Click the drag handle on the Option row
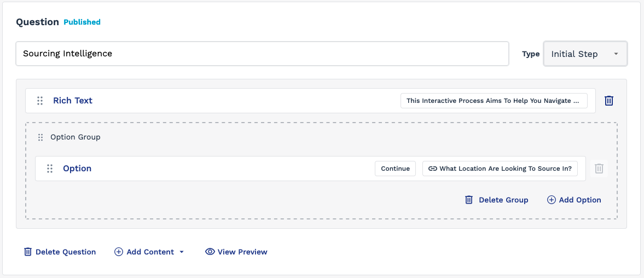 [50, 169]
